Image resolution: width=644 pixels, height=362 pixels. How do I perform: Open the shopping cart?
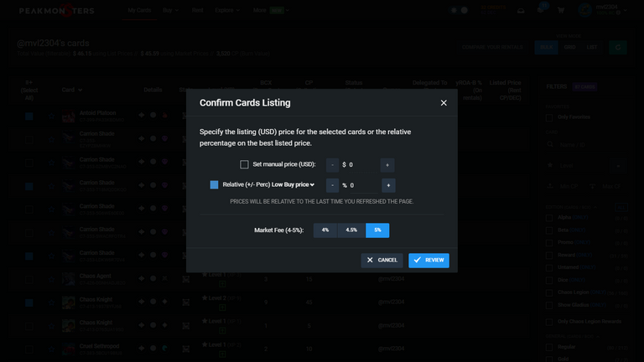click(x=561, y=10)
